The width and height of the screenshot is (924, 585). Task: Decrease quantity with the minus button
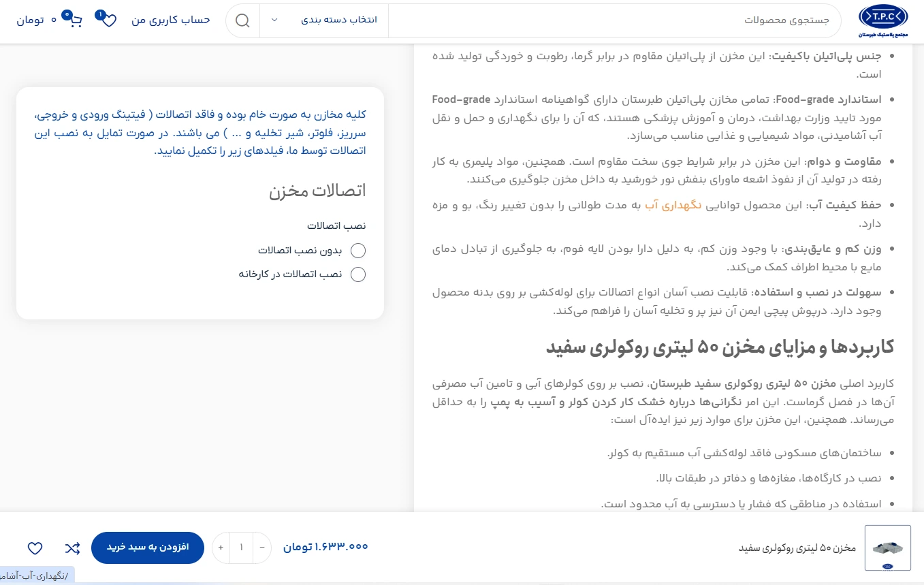[262, 548]
